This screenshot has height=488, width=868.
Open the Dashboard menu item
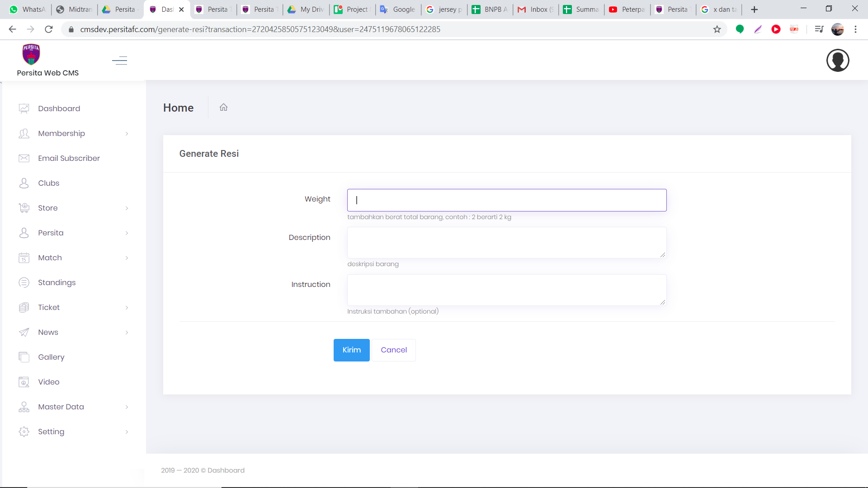59,108
